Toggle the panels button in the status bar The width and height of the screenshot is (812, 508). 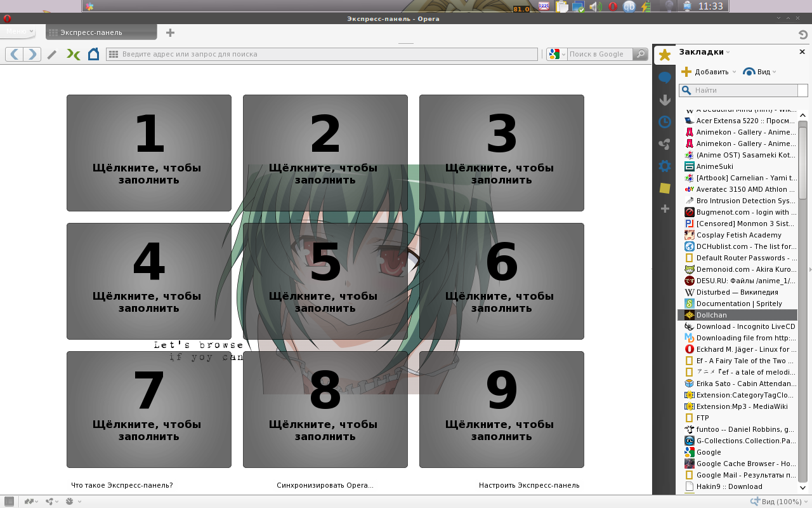(x=9, y=502)
